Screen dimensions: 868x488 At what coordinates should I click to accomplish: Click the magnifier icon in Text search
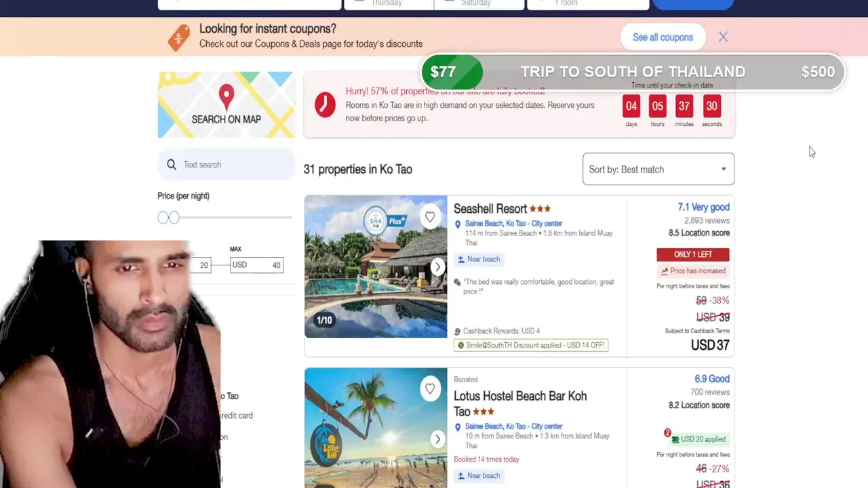pyautogui.click(x=172, y=165)
